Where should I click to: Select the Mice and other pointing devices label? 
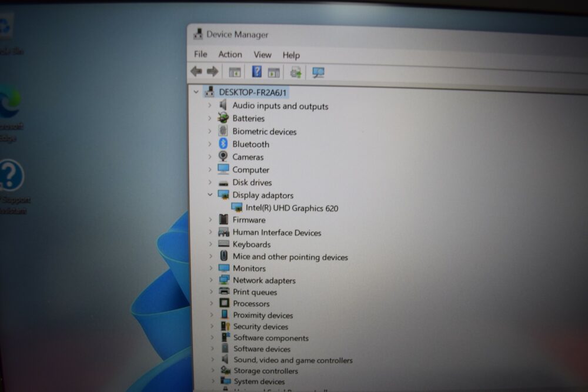point(290,257)
